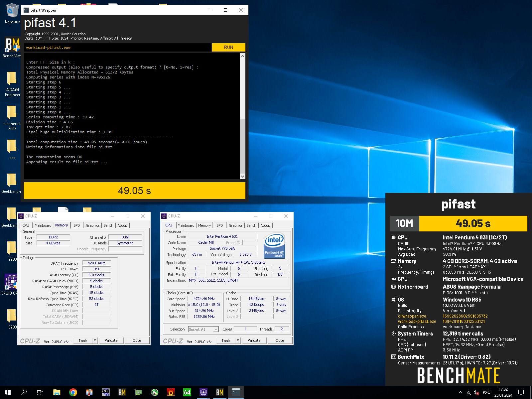Click the DRAM Frequency 420.0 MHz value
This screenshot has height=399, width=532.
(96, 263)
